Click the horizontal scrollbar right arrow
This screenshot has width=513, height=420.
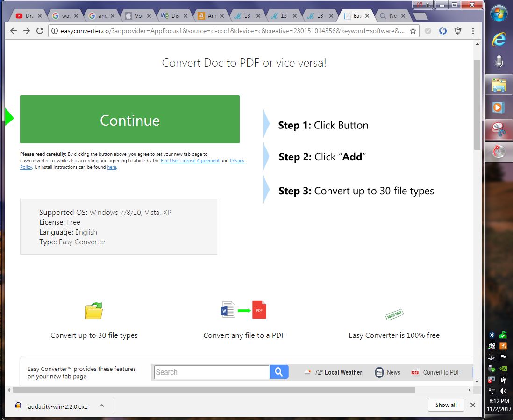pyautogui.click(x=470, y=390)
